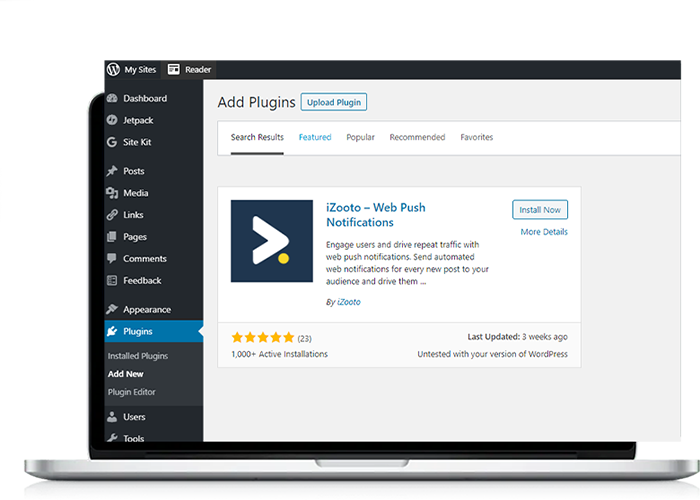Click the plugin description paragraph

[407, 263]
